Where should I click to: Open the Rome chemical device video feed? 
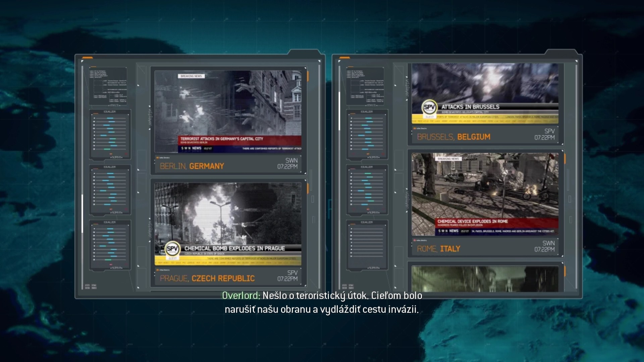click(485, 194)
